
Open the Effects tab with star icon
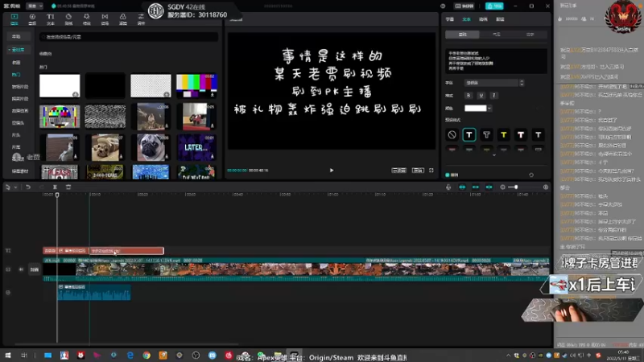pos(87,19)
